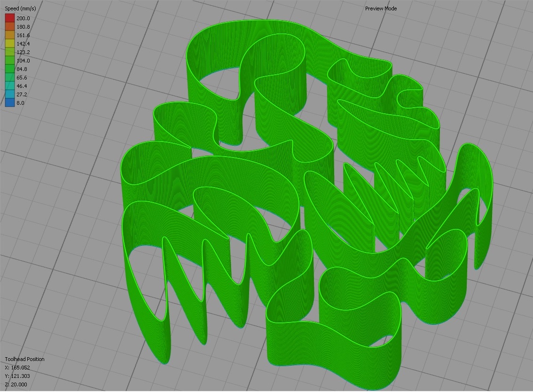
Task: Click the '104.0' legend value text
Action: [23, 61]
